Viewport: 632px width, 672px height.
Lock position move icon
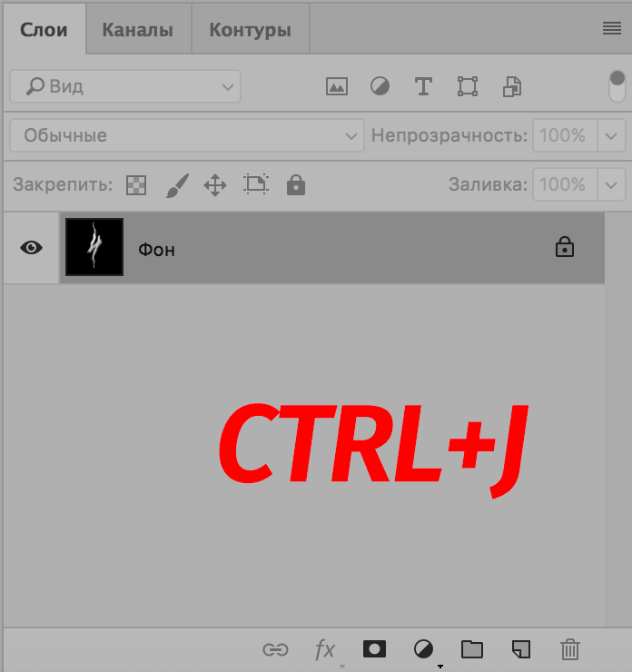[x=215, y=185]
